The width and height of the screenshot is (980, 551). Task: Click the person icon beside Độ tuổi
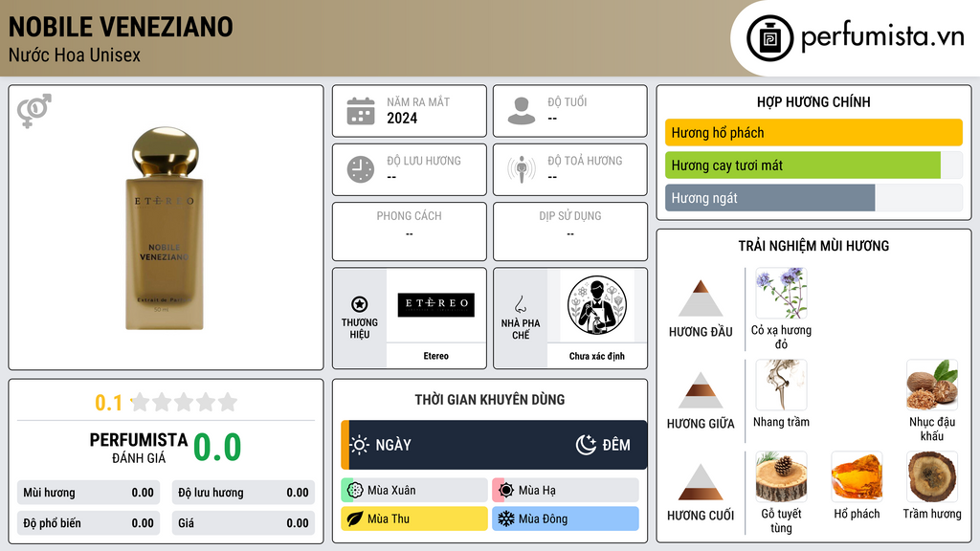click(522, 111)
